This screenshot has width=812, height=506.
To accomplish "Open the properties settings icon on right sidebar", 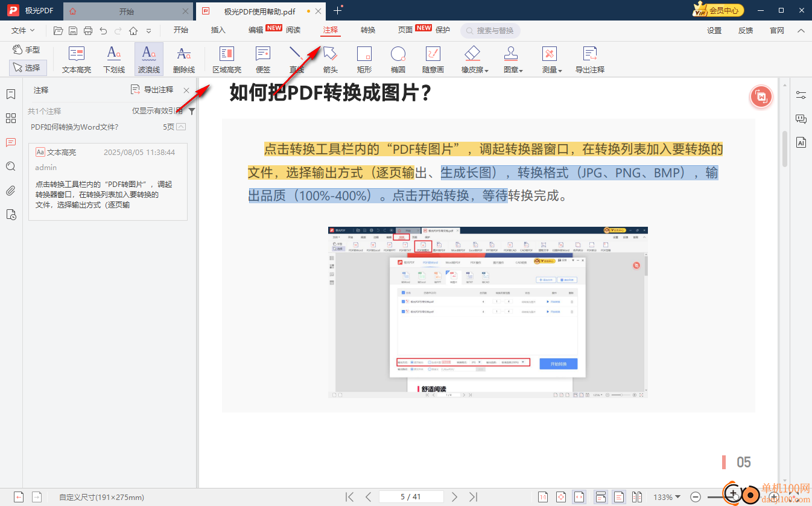I will (801, 95).
